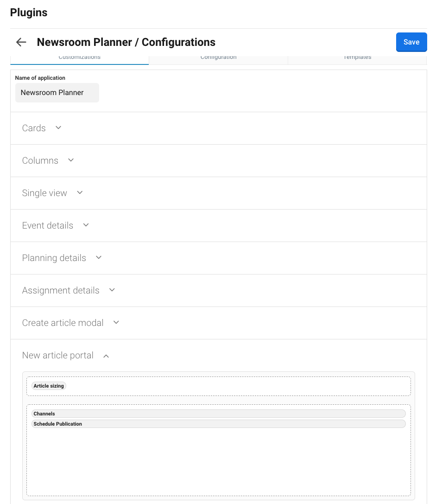This screenshot has width=442, height=504.
Task: Click the Planning details down arrow
Action: coord(99,257)
